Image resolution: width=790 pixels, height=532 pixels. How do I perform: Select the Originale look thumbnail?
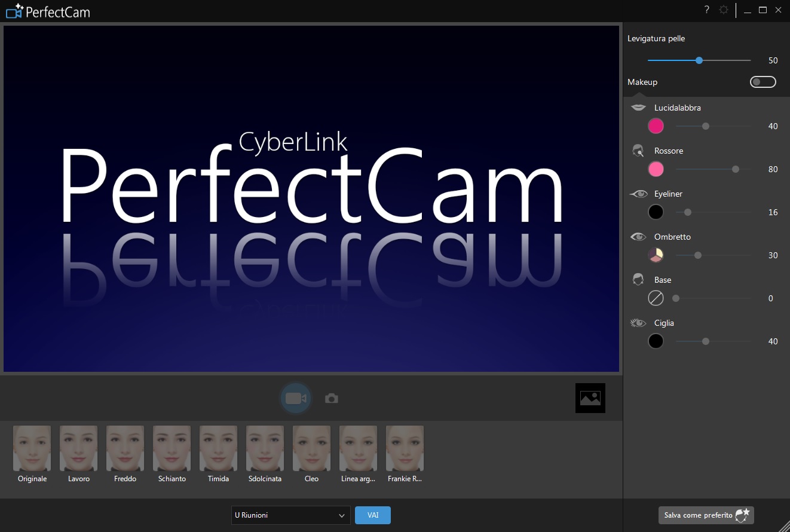tap(32, 448)
